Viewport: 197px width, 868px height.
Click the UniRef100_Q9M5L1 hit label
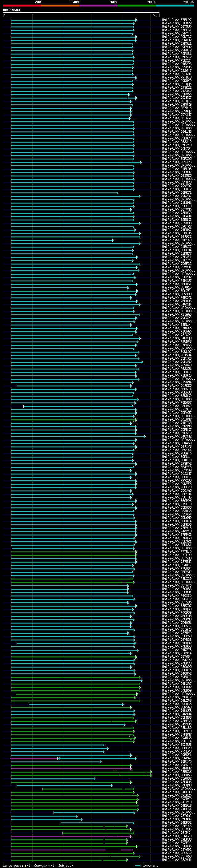(x=177, y=43)
